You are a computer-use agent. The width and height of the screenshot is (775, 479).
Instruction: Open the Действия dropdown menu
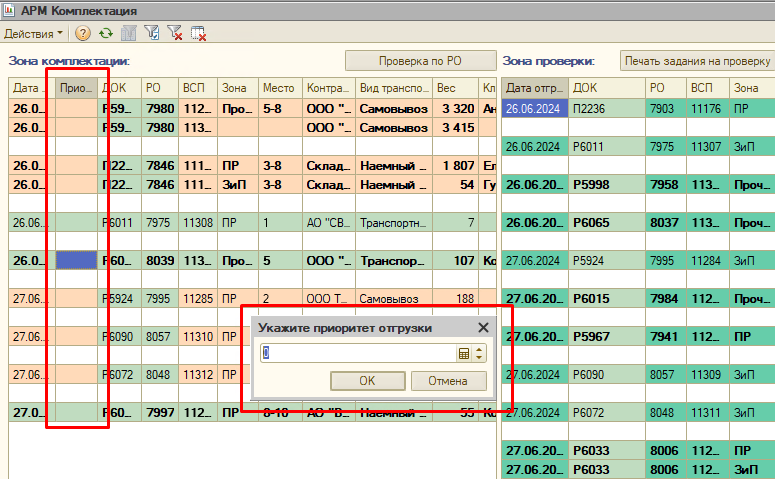click(x=33, y=34)
